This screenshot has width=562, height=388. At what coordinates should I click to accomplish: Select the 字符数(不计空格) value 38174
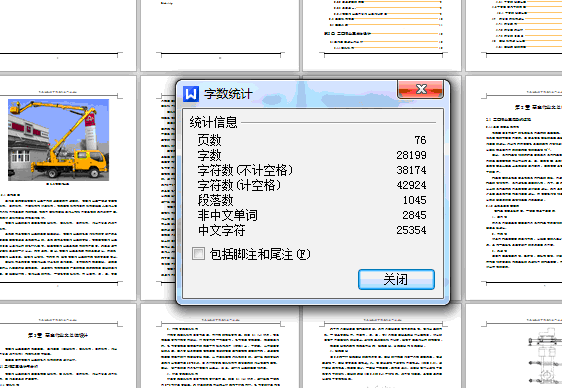pos(411,170)
